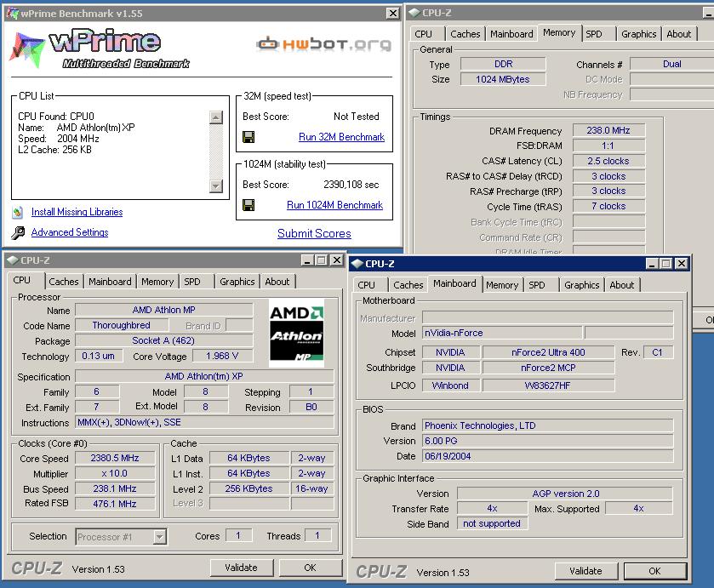Select Graphics tab in the Memory timings window

coord(638,34)
